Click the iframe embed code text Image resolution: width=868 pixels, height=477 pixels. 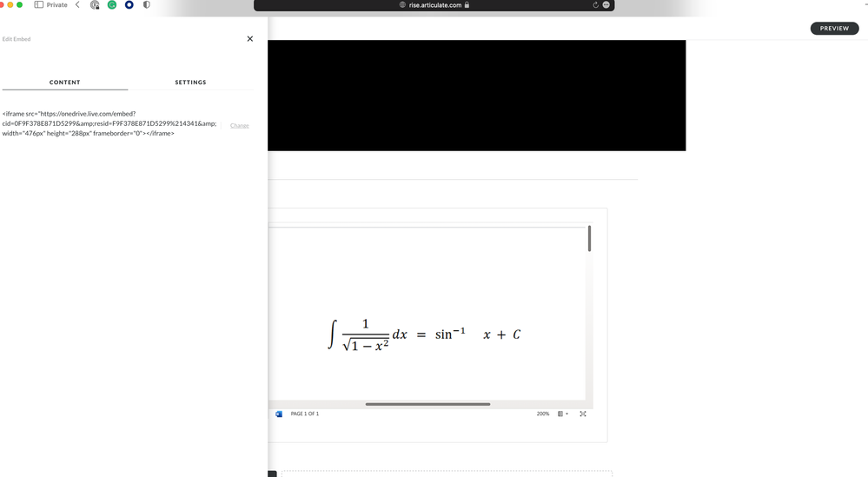pos(109,123)
